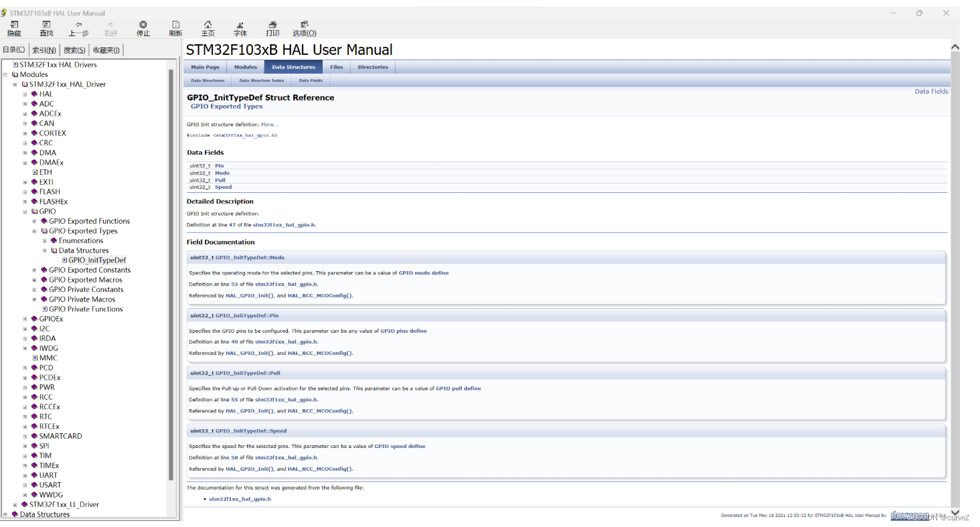980x527 pixels.
Task: Collapse the STM32F1xx_HAL_Driver node
Action: [x=15, y=84]
